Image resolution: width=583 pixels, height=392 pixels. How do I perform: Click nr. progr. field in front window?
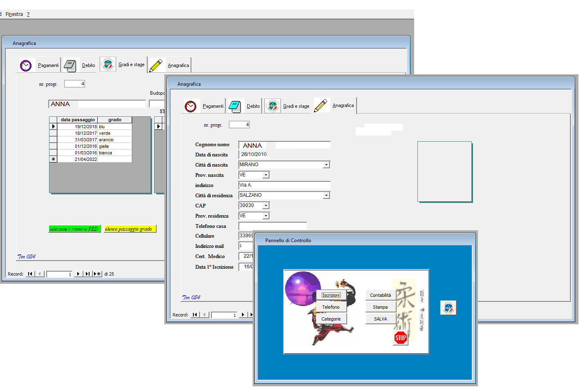239,125
